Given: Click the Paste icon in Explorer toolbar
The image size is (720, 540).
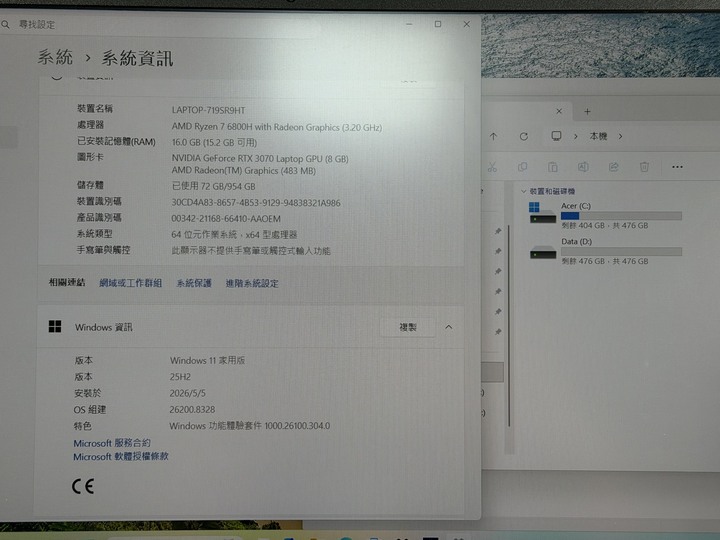Looking at the screenshot, I should click(x=553, y=167).
